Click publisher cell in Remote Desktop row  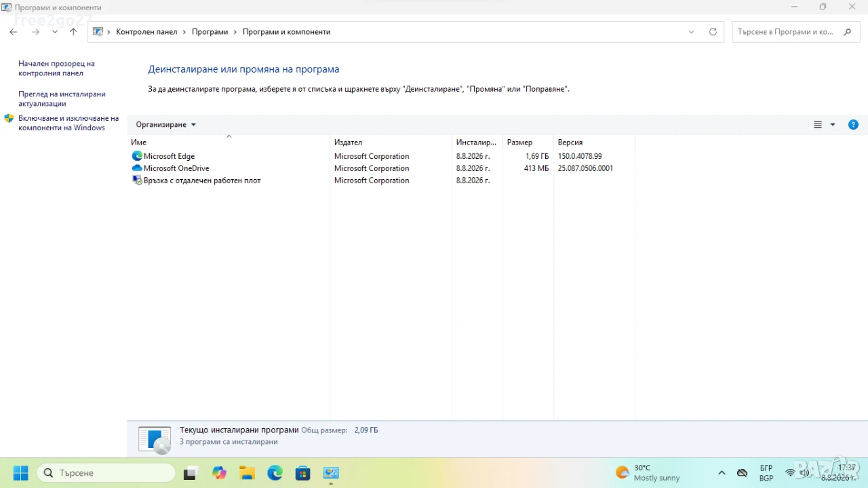372,181
